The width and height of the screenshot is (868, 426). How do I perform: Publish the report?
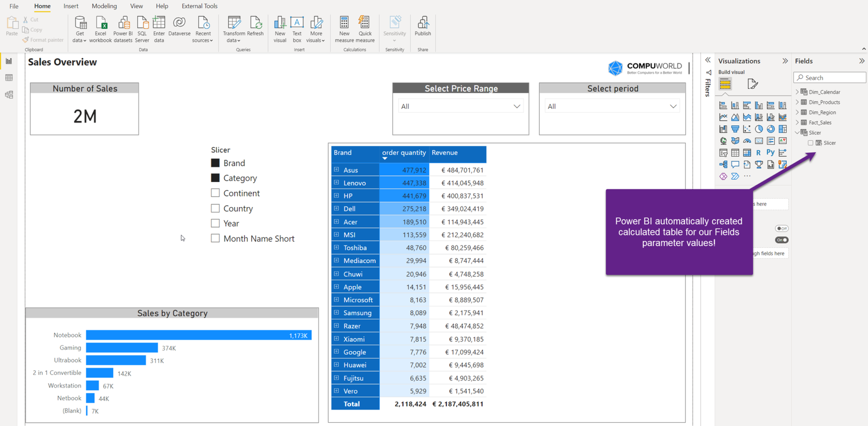(x=423, y=26)
